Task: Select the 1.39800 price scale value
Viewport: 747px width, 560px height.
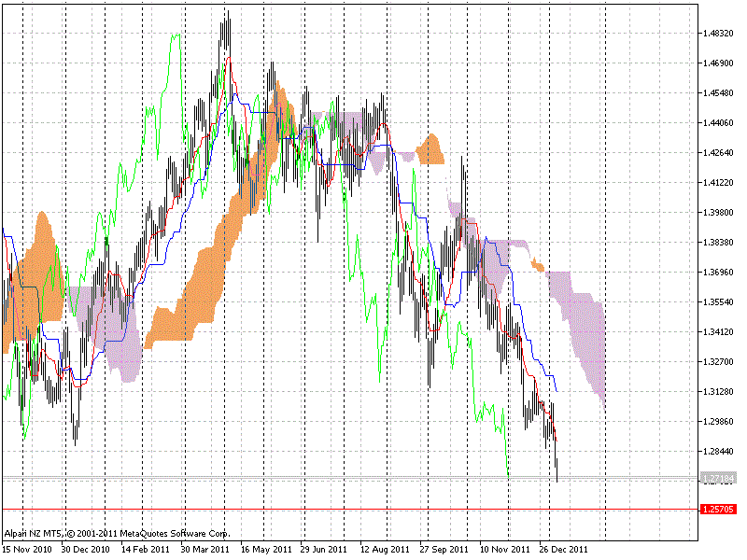Action: coord(721,213)
